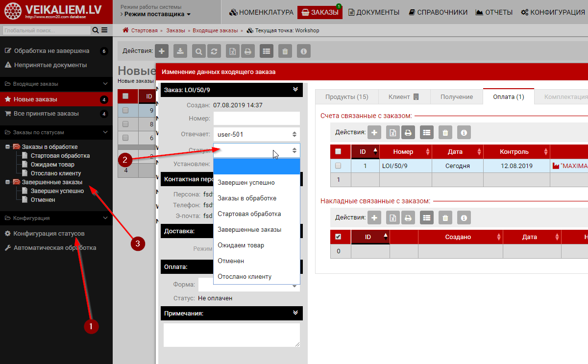Click the Номер input field
Image resolution: width=588 pixels, height=364 pixels.
(x=256, y=118)
